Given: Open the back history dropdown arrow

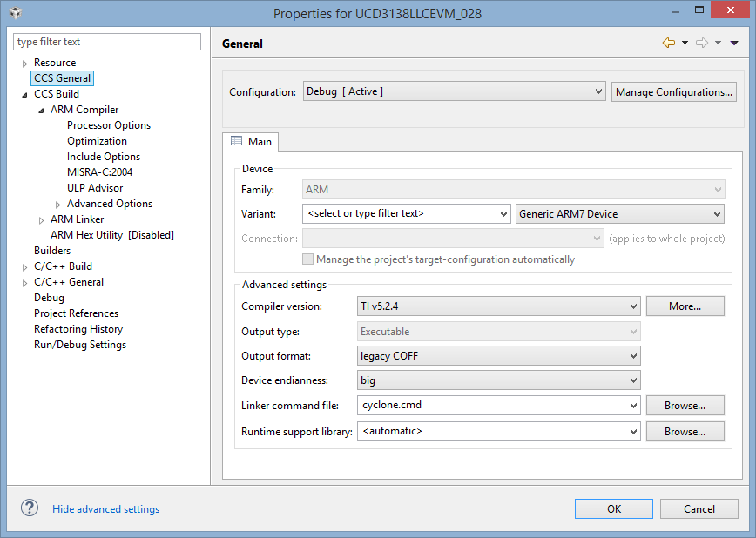Looking at the screenshot, I should [685, 43].
